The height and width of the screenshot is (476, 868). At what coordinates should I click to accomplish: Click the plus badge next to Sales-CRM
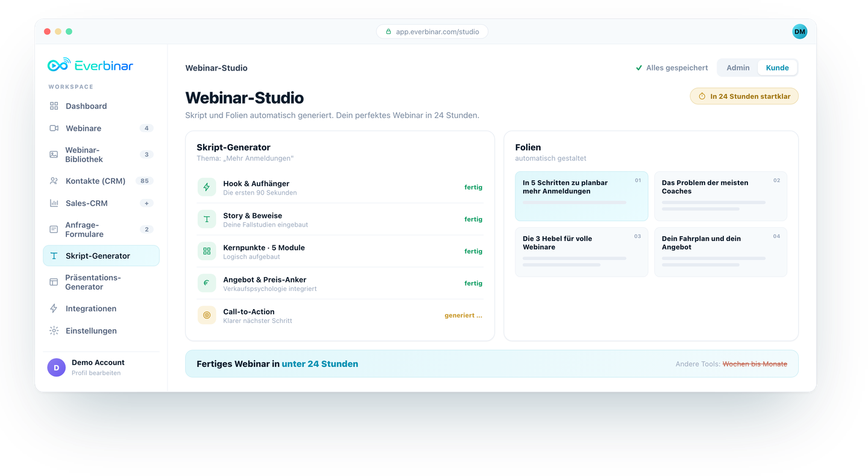(x=146, y=203)
